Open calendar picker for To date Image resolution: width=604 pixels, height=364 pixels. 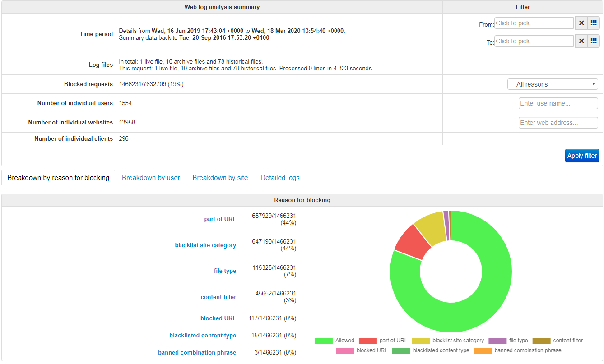594,41
